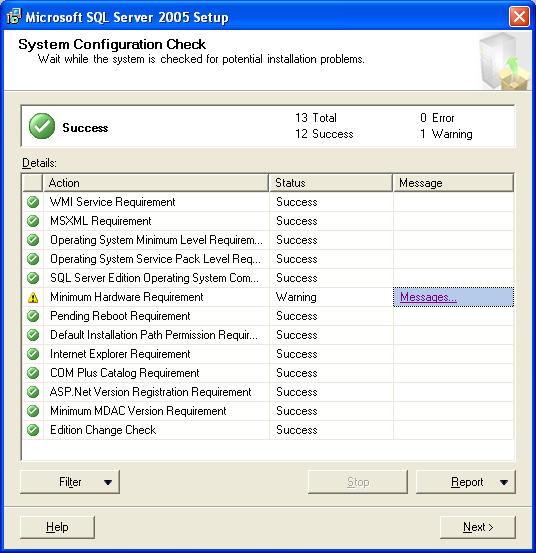Click the check icon for Minimum MDAC Version
Viewport: 536px width, 553px height.
pos(33,411)
